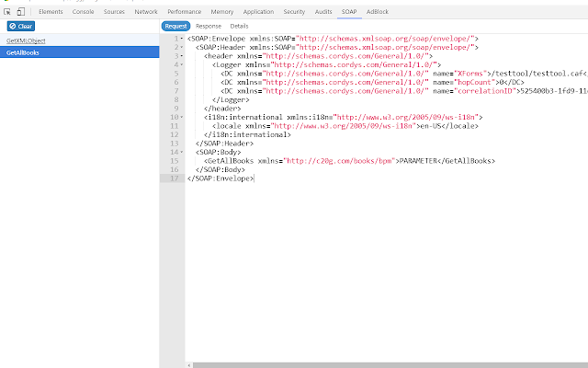Collapse the Logger fold on line 4
The width and height of the screenshot is (588, 368).
[x=182, y=65]
